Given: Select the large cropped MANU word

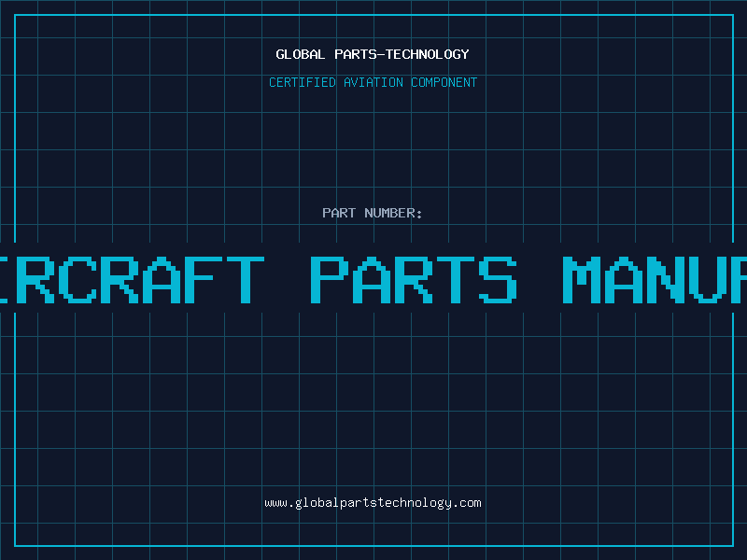Looking at the screenshot, I should click(x=655, y=280).
